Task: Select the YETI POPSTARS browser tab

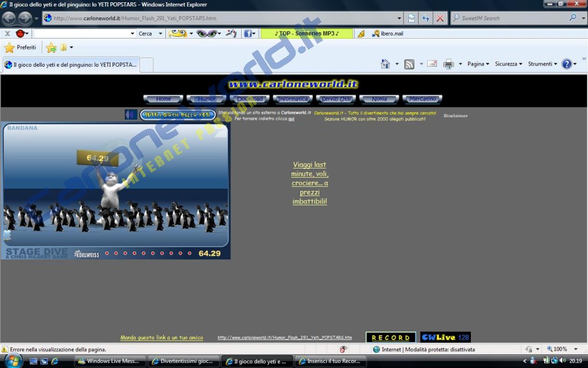Action: (x=71, y=64)
